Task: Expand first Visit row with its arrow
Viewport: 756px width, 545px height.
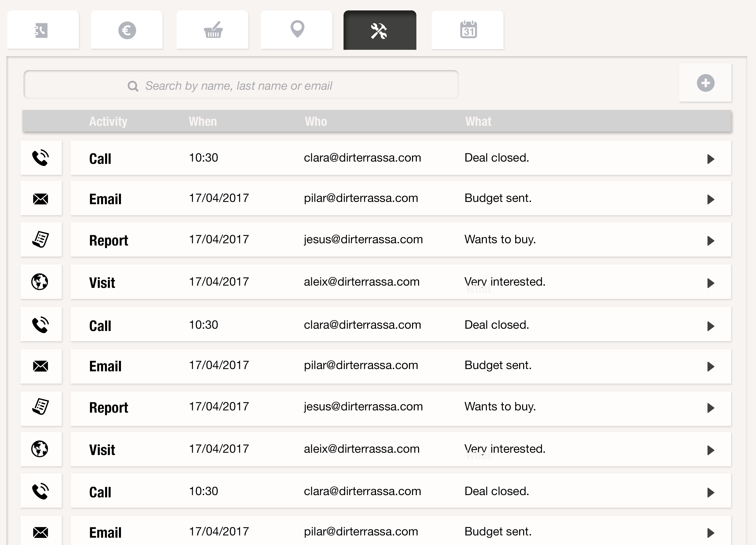Action: (711, 283)
